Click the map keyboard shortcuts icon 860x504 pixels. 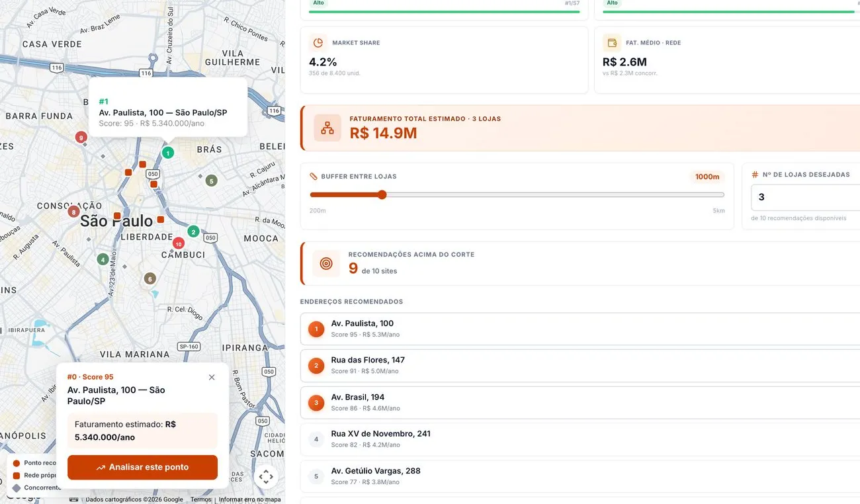click(73, 499)
